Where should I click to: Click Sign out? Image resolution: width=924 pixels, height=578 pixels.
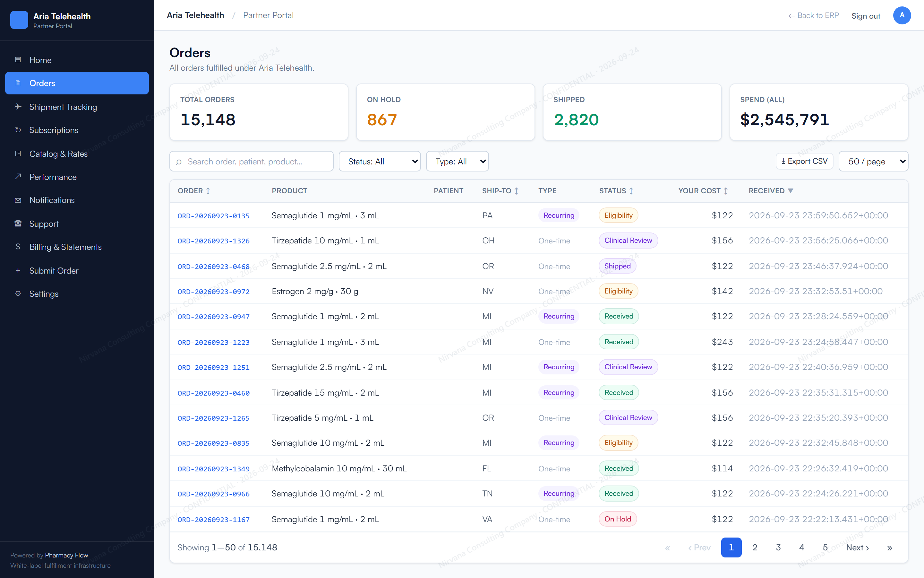point(866,16)
